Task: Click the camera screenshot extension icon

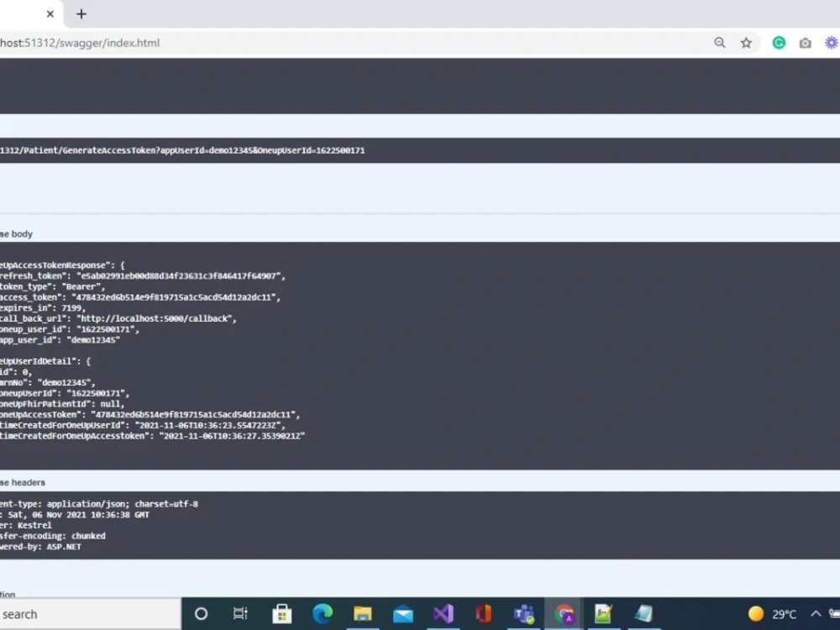Action: tap(804, 42)
